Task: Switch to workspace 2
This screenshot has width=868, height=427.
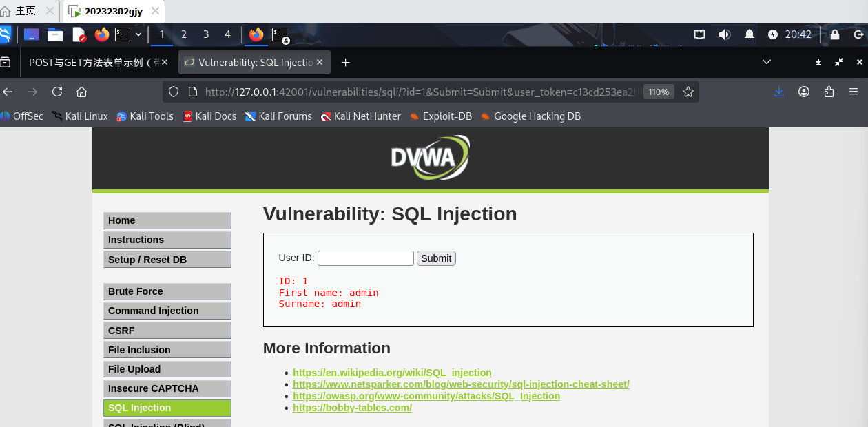Action: pyautogui.click(x=184, y=34)
